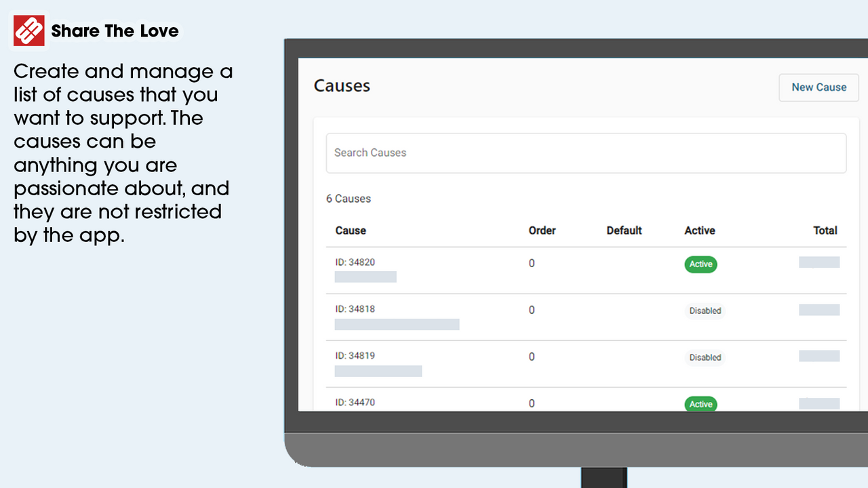Toggle the Active badge on cause 34820
This screenshot has width=868, height=488.
coord(700,264)
